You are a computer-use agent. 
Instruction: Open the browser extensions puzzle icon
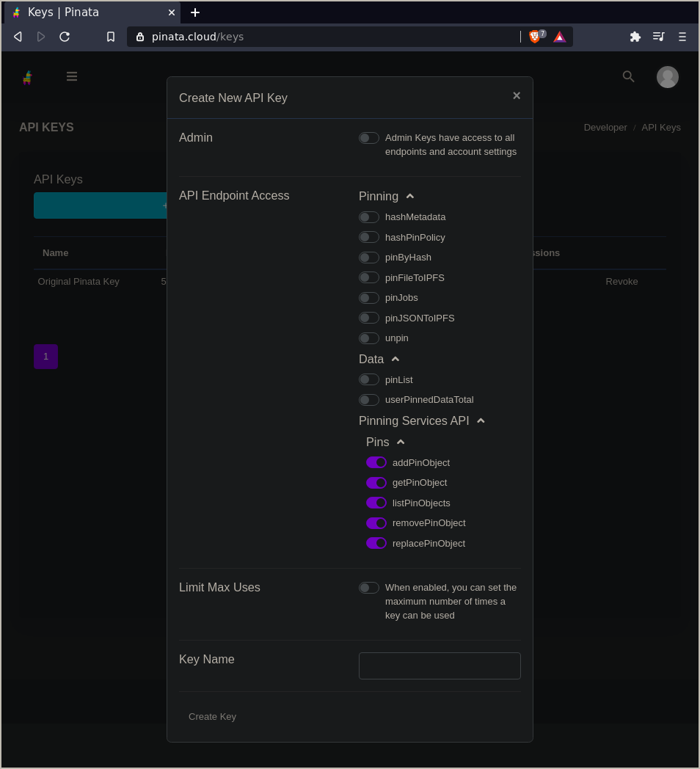[635, 37]
